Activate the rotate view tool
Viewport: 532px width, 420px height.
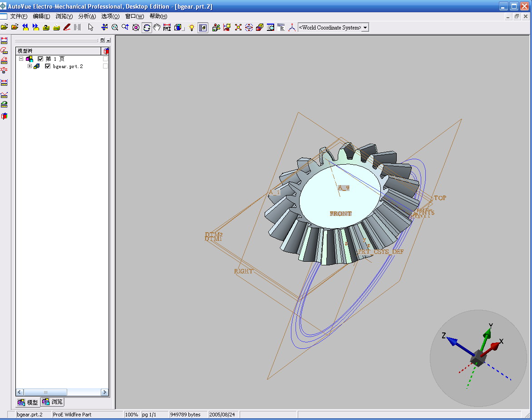click(x=147, y=28)
